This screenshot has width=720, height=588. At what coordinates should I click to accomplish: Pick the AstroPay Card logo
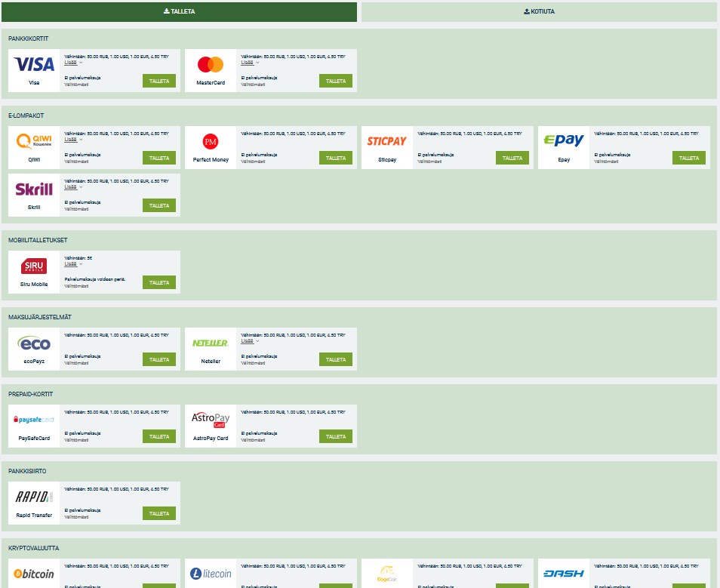coord(211,420)
